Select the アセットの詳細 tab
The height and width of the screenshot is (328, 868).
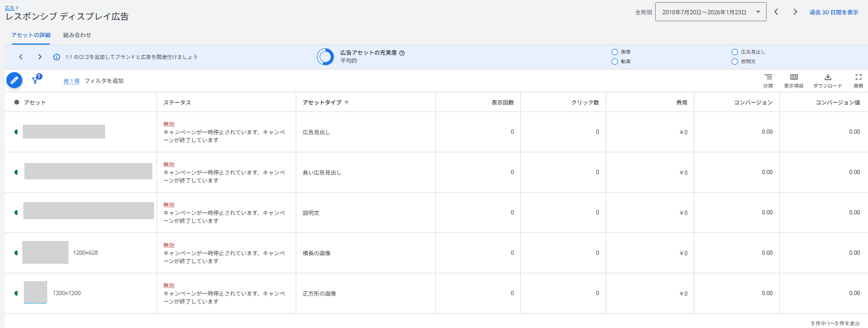(x=31, y=35)
